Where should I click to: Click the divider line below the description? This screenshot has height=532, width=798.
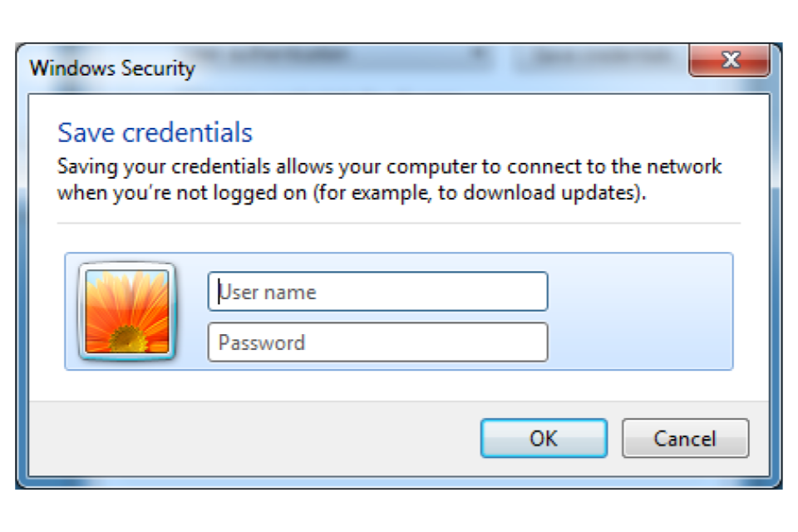(398, 223)
